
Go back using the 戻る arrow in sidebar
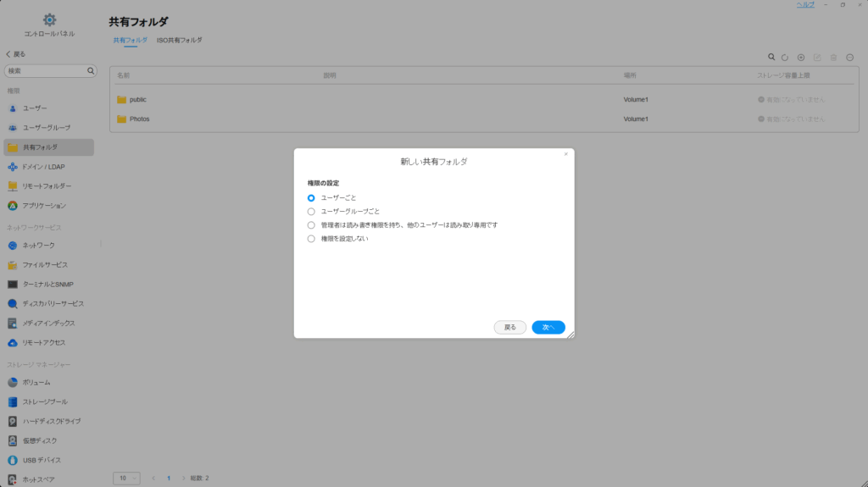click(15, 54)
